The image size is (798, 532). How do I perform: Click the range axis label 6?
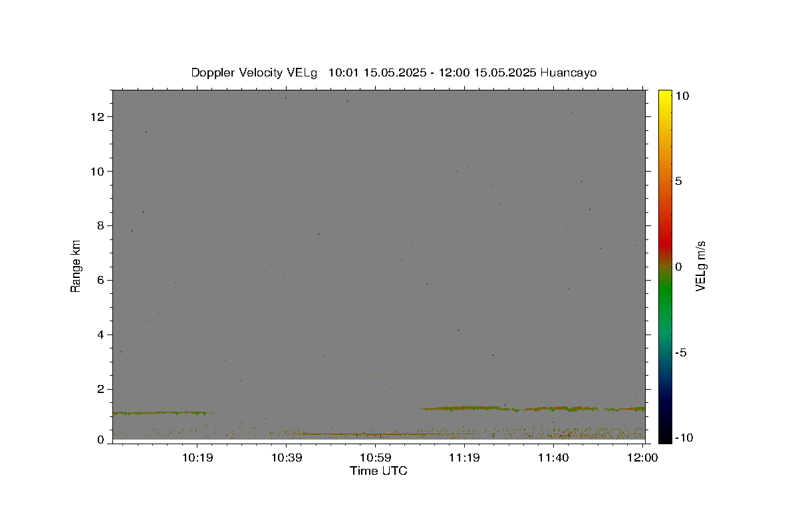tap(102, 281)
